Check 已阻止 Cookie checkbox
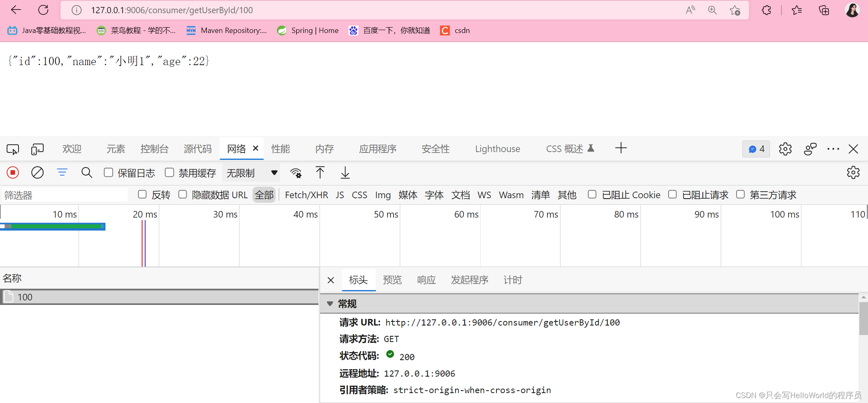 click(x=592, y=194)
